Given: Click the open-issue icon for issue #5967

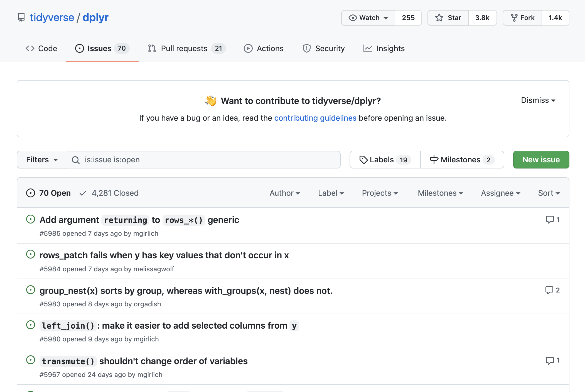Looking at the screenshot, I should pyautogui.click(x=31, y=360).
